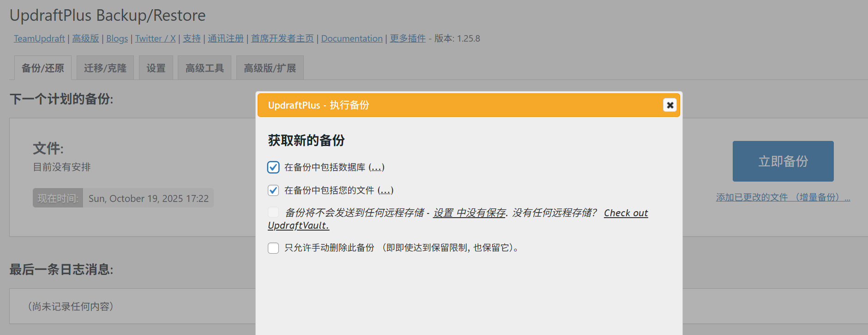
Task: Open Blogs link in header
Action: (117, 38)
